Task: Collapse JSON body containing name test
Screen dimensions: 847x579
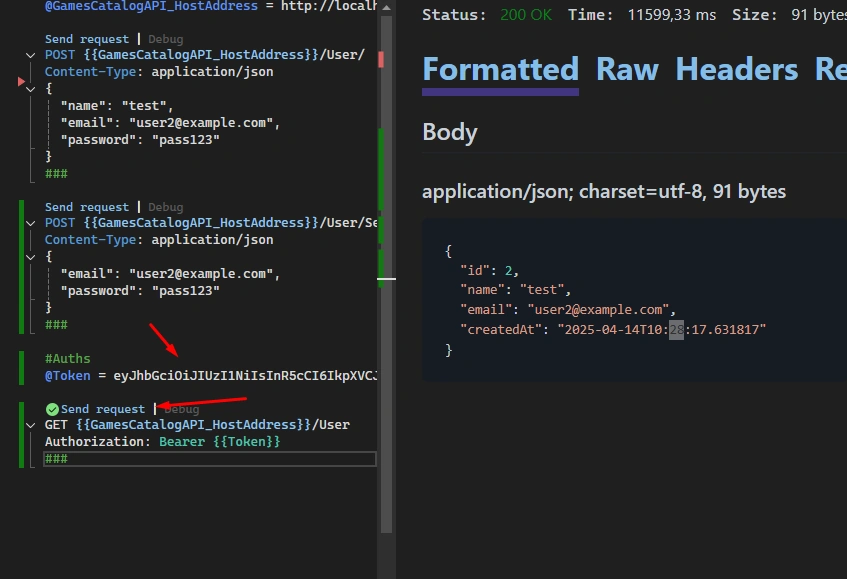Action: tap(30, 89)
